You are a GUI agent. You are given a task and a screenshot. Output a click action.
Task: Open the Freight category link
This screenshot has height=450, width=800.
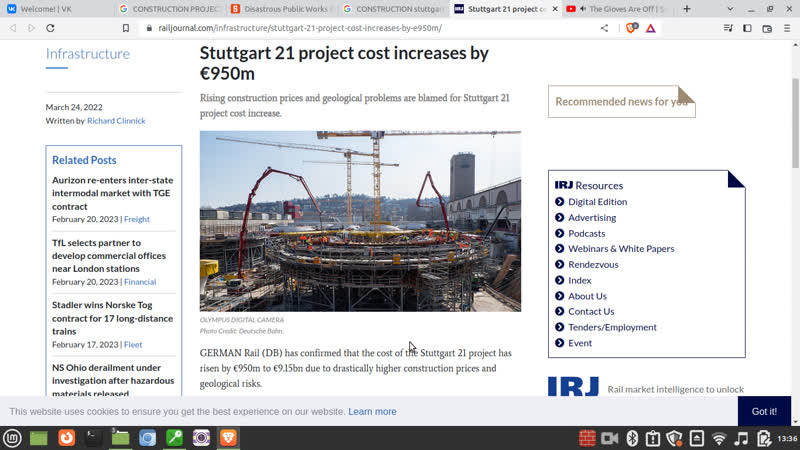[137, 219]
